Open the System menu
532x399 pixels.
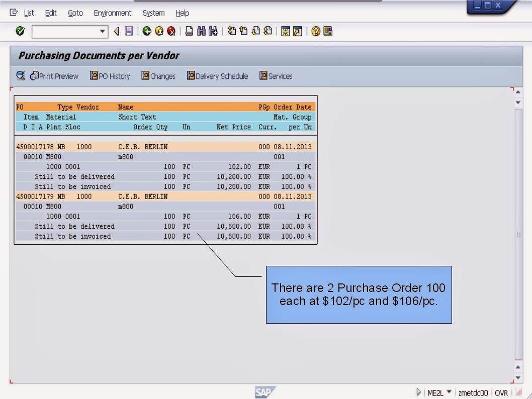pyautogui.click(x=154, y=13)
